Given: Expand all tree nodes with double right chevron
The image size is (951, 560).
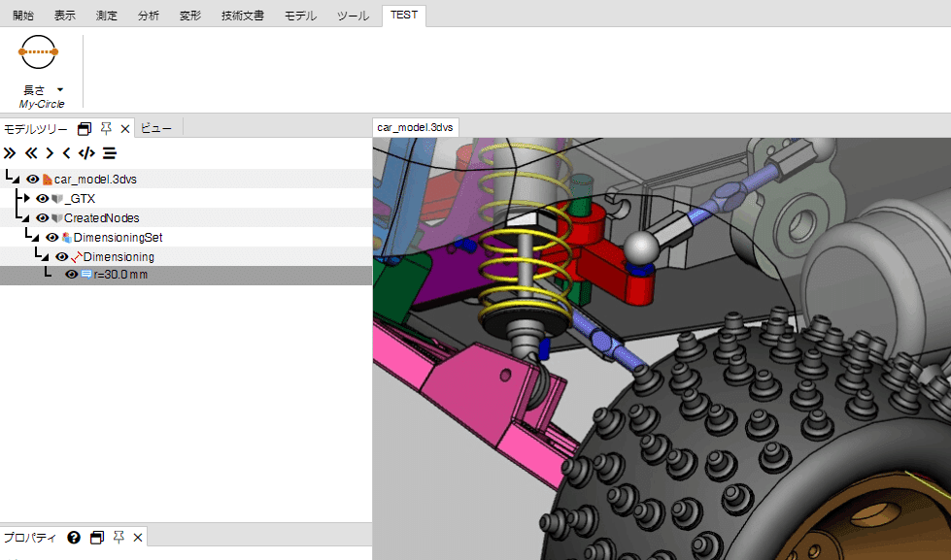Looking at the screenshot, I should [x=10, y=152].
